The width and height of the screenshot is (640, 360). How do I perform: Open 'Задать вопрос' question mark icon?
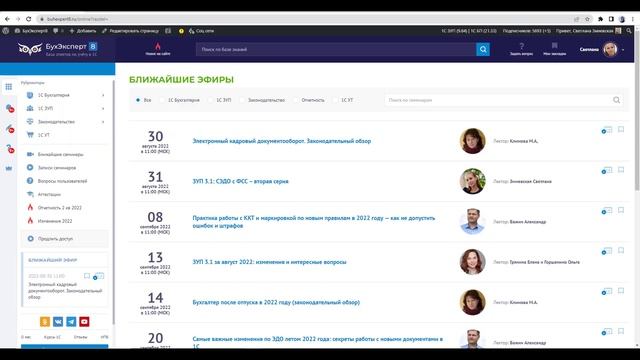click(x=521, y=49)
